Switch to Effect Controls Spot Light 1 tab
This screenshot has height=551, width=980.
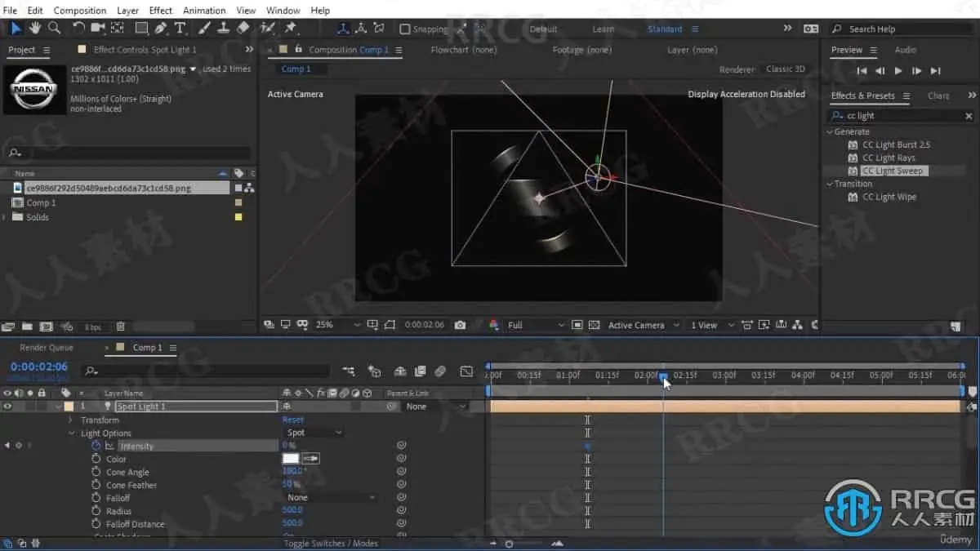point(145,50)
